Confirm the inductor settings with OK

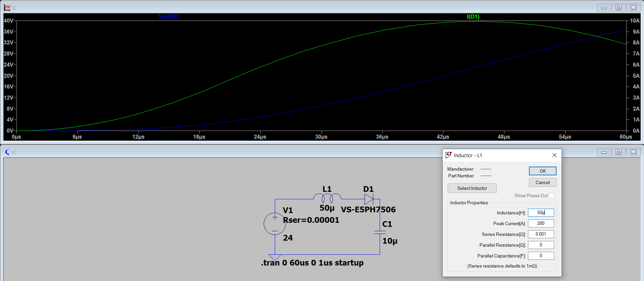(542, 171)
